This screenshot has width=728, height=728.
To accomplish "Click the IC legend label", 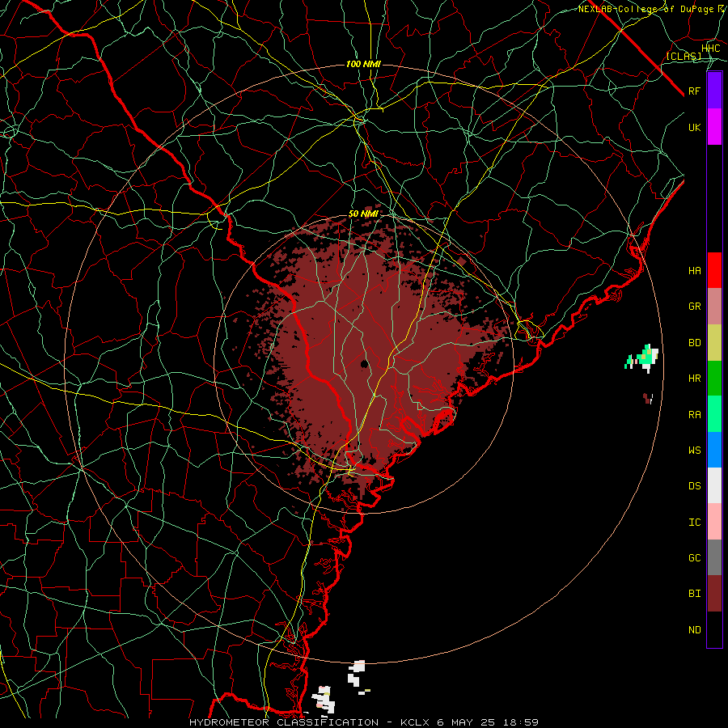I will click(694, 523).
